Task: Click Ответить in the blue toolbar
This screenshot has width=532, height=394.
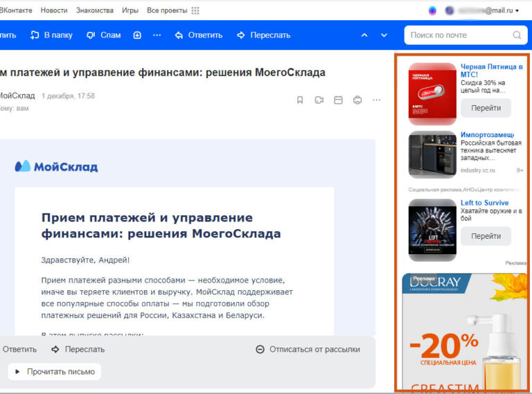Action: (x=199, y=35)
